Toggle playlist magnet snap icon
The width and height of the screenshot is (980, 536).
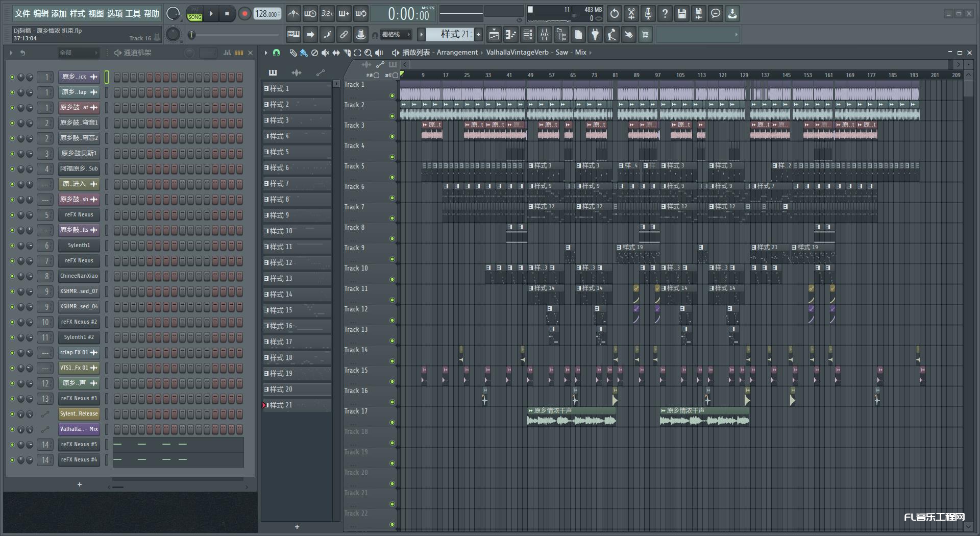(x=276, y=53)
